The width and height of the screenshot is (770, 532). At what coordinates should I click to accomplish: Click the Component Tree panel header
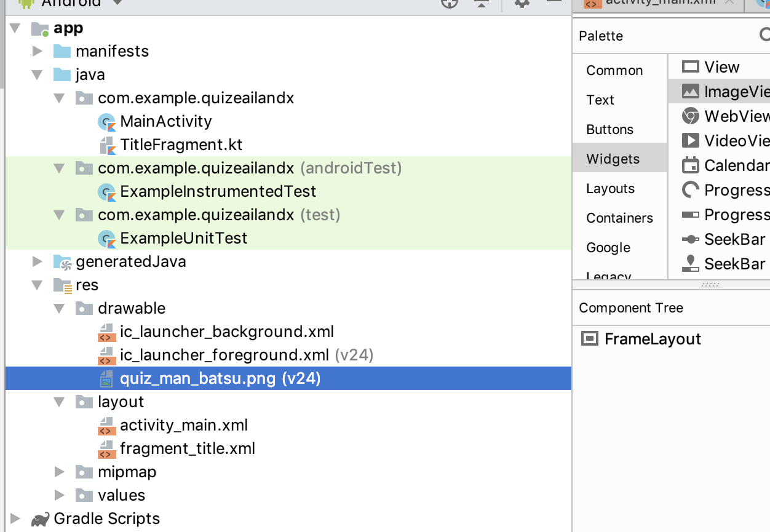coord(631,308)
